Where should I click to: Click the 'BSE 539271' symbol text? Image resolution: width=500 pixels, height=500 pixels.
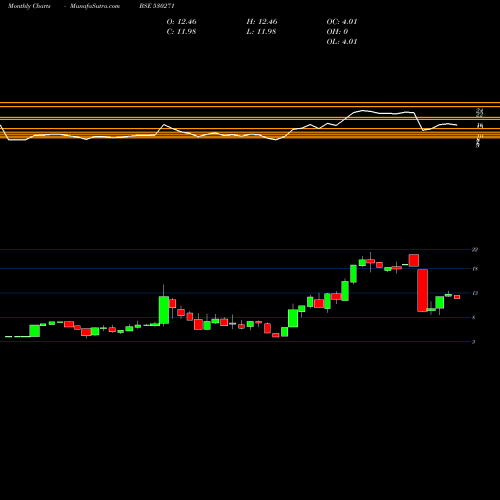[157, 6]
